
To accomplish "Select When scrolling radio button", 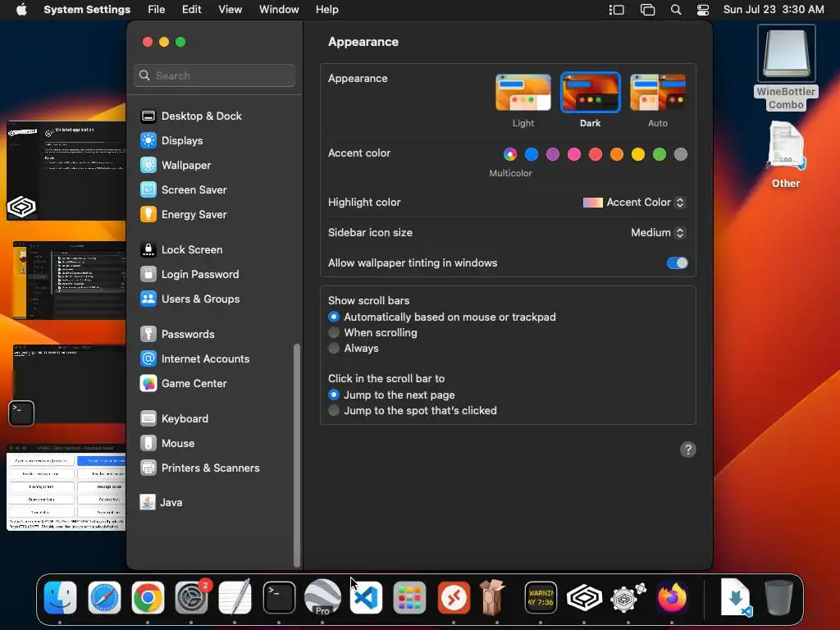I will click(x=334, y=333).
